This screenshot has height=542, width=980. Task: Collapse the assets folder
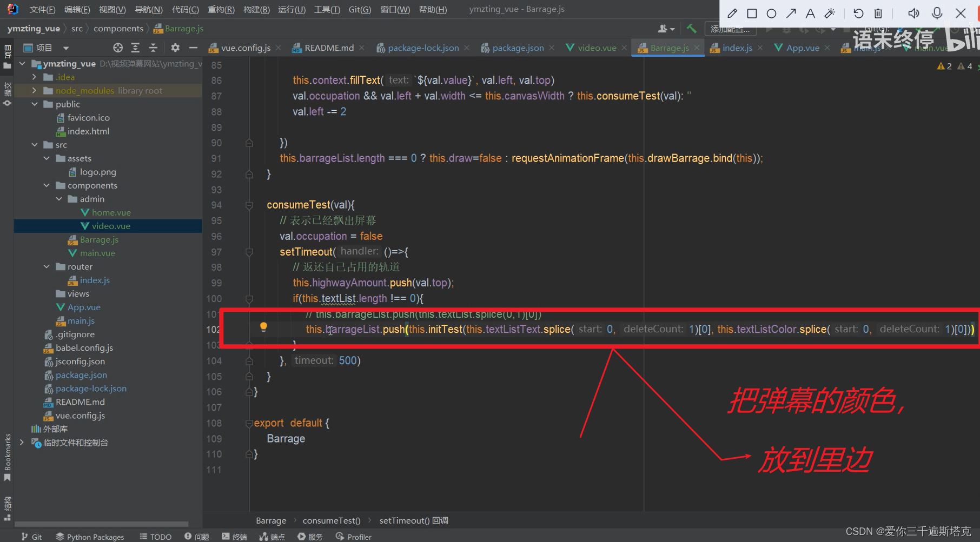click(47, 158)
